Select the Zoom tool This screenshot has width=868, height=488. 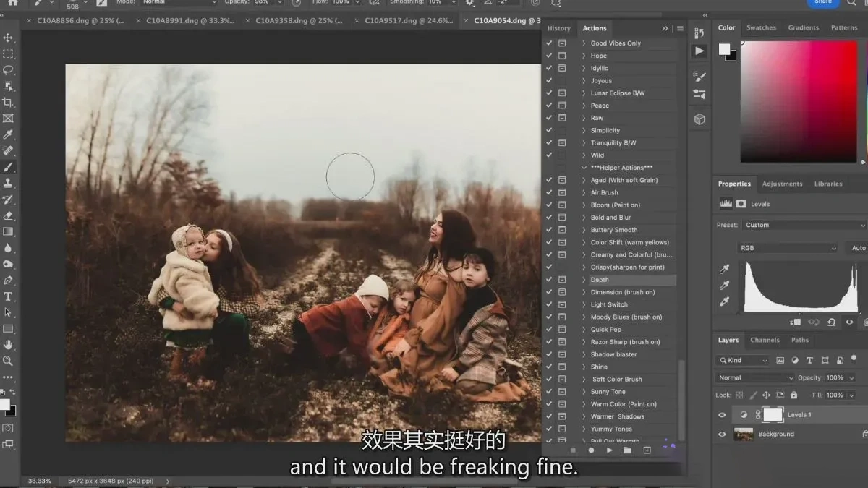coord(8,361)
